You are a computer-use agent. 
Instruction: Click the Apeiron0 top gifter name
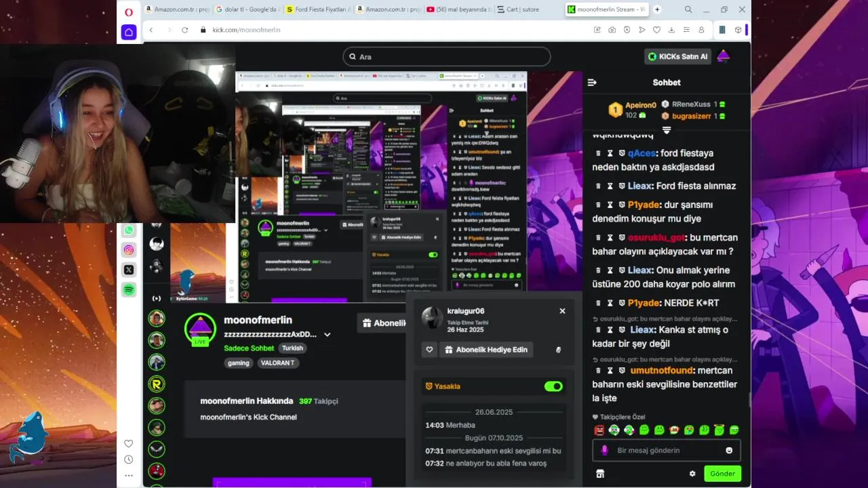(x=641, y=105)
